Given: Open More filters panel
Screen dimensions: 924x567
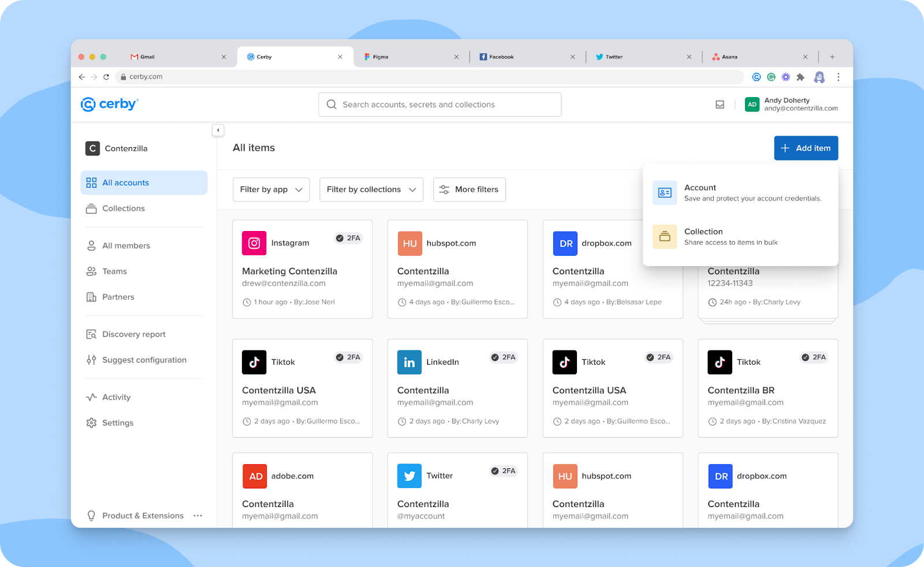Looking at the screenshot, I should point(470,189).
